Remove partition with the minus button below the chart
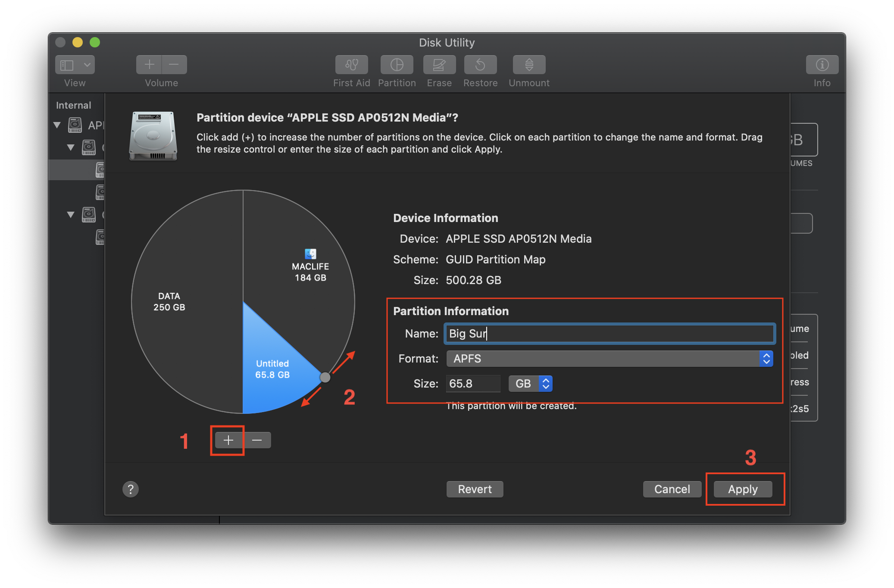894x588 pixels. click(x=257, y=440)
